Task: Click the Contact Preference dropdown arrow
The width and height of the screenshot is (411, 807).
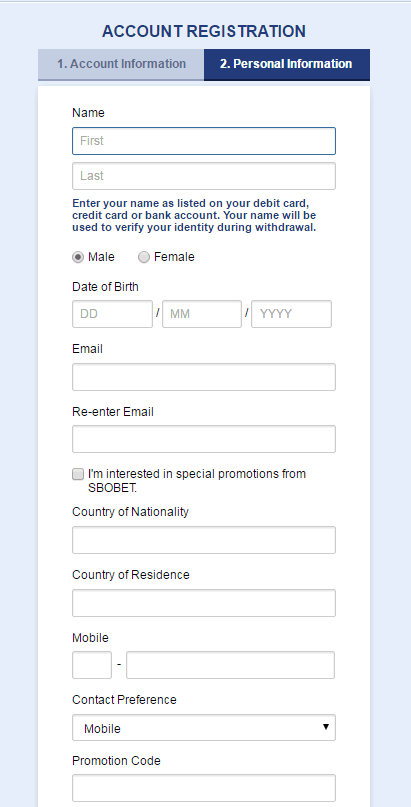Action: tap(326, 727)
